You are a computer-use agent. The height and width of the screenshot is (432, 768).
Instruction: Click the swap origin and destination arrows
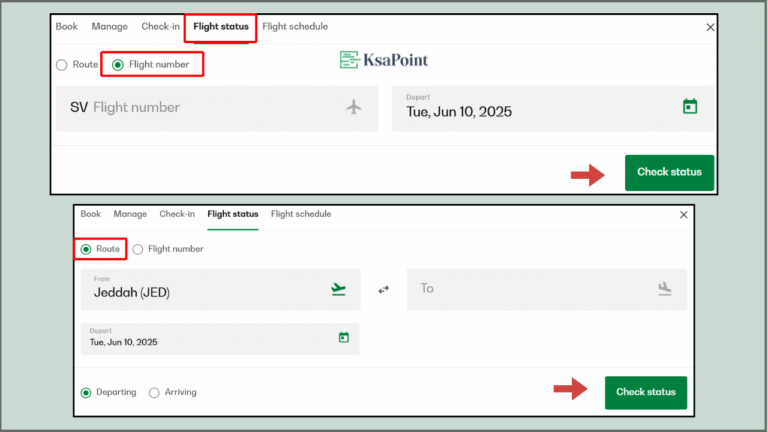(x=383, y=290)
